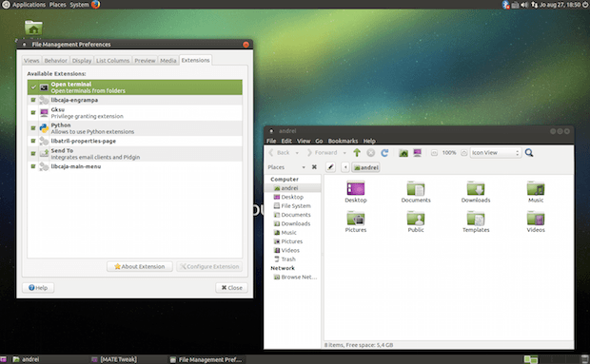The image size is (590, 364).
Task: Go to Home folder via toolbar icon
Action: tap(403, 152)
